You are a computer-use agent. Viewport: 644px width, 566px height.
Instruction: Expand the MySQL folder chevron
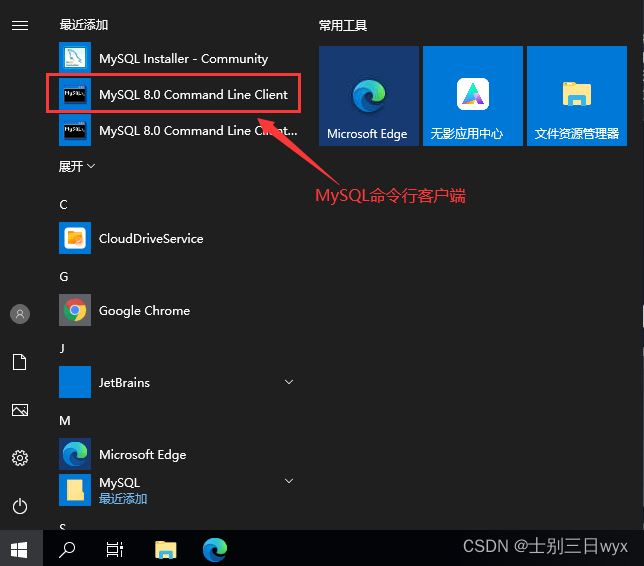pos(289,481)
